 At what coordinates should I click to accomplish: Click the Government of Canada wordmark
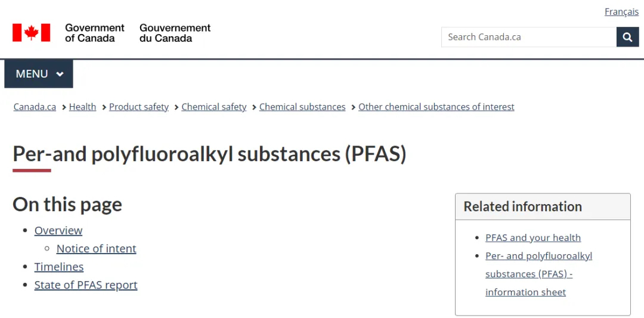pos(94,33)
